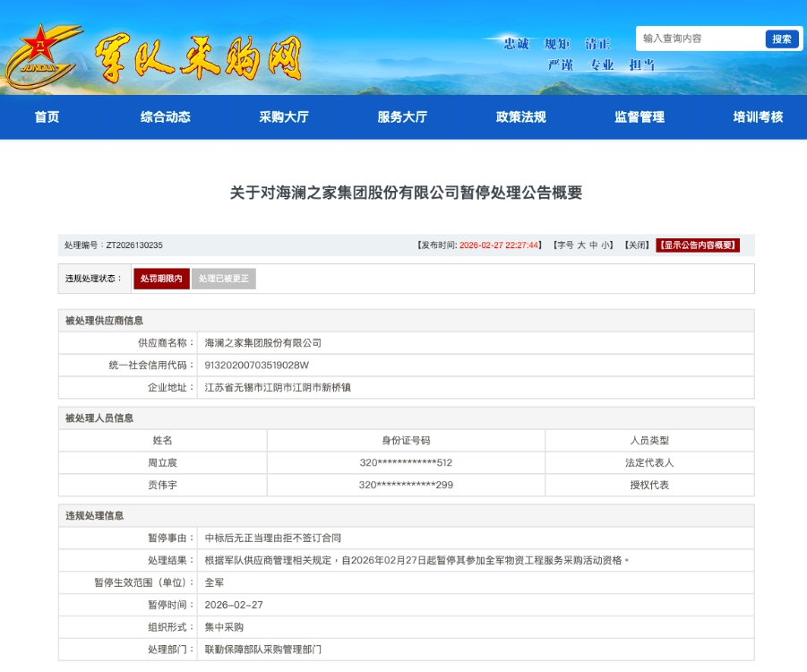The width and height of the screenshot is (807, 672).
Task: Open the 培训考核 navigation menu item
Action: coord(756,117)
